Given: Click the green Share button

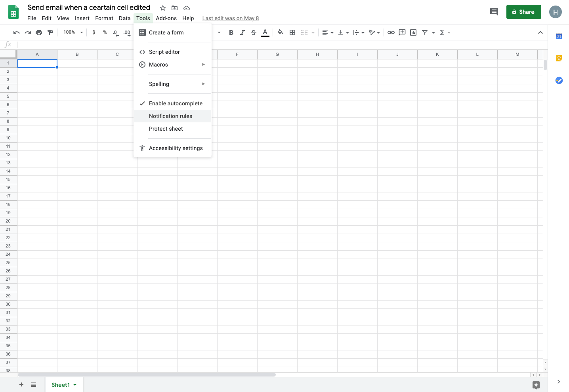Looking at the screenshot, I should (x=523, y=12).
